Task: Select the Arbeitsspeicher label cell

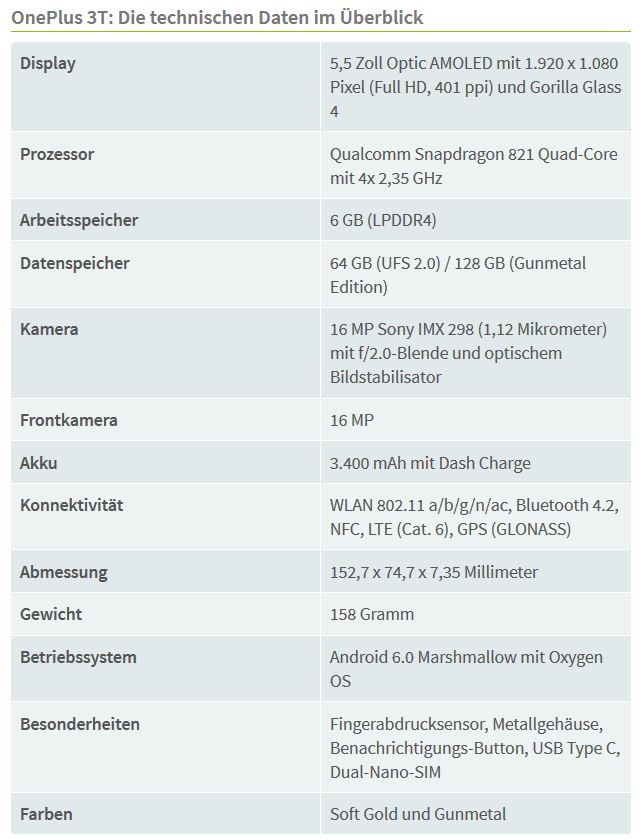Action: pos(165,220)
